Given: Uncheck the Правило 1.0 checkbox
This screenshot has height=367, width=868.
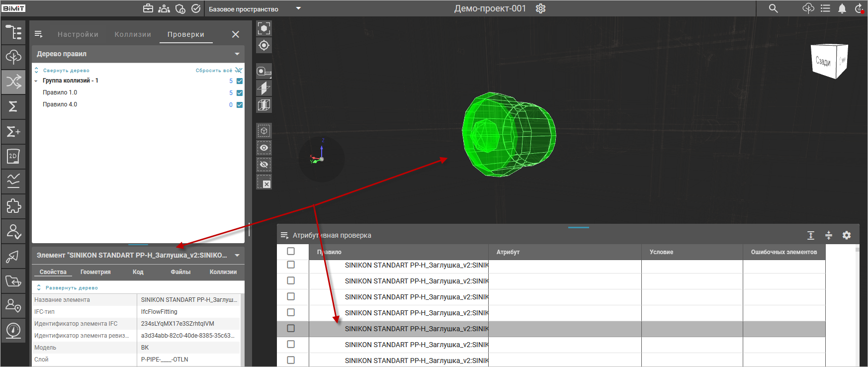Looking at the screenshot, I should (x=240, y=93).
